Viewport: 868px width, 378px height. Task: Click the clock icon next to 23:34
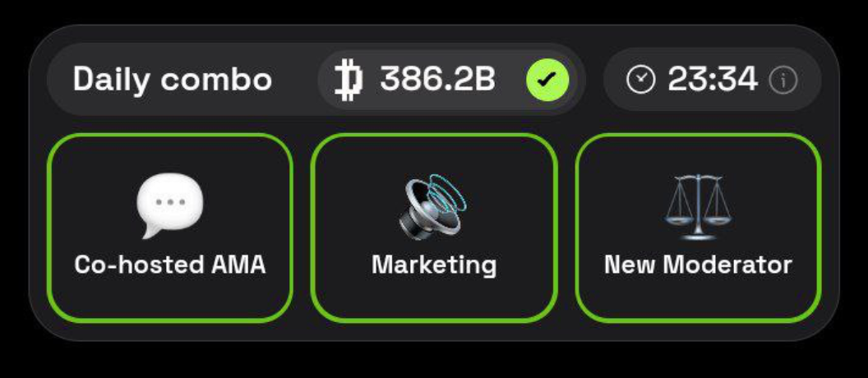[x=641, y=80]
